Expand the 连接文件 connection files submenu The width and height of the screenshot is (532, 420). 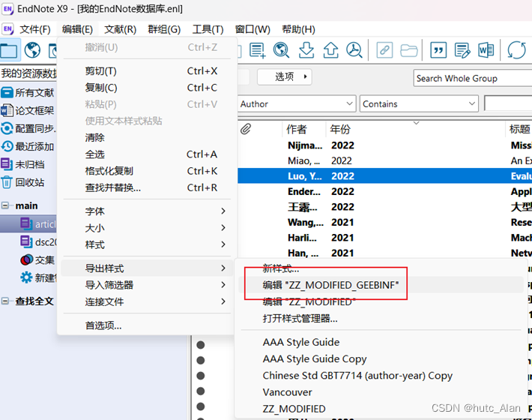click(148, 301)
